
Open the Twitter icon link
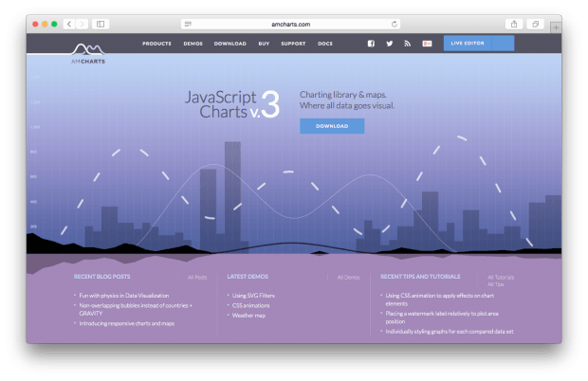coord(389,44)
